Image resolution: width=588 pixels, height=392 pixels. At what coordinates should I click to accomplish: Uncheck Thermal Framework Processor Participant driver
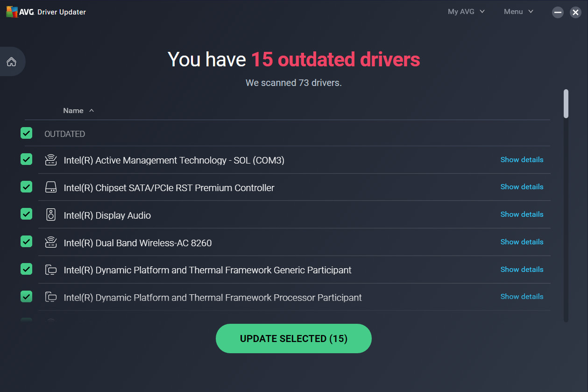26,296
